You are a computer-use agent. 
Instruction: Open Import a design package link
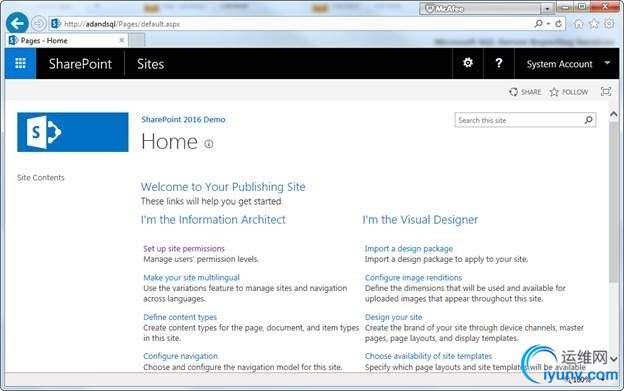[409, 249]
